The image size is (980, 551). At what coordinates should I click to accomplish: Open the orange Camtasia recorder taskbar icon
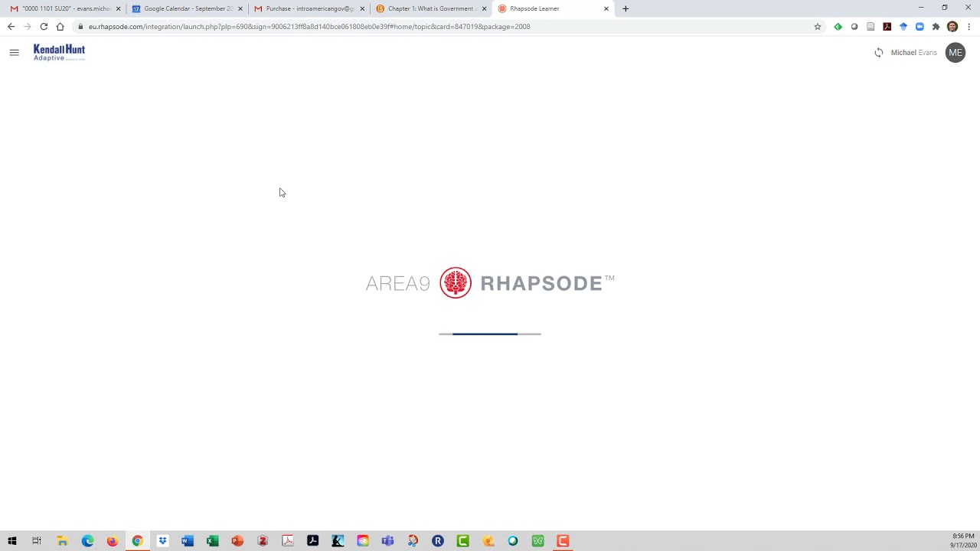(563, 541)
